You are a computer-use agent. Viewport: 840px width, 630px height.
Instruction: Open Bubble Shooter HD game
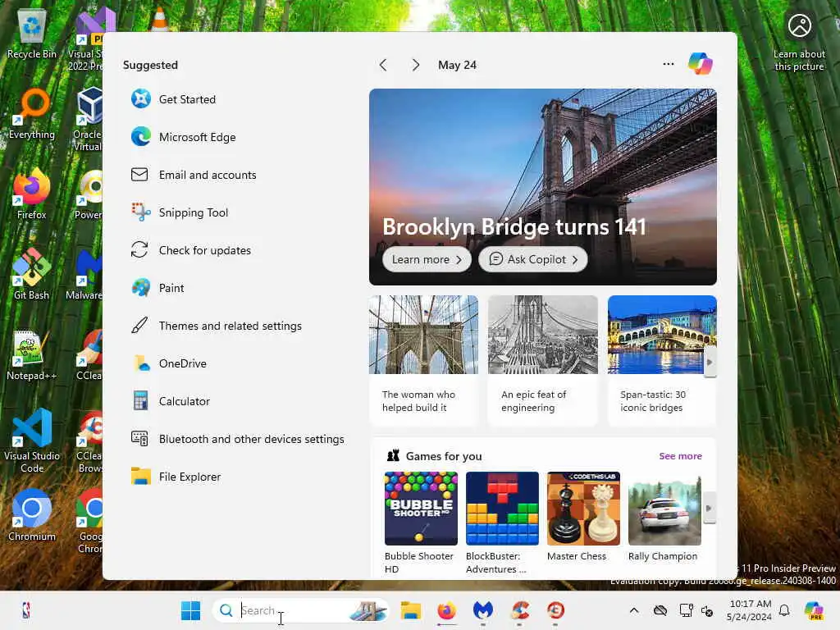point(421,523)
